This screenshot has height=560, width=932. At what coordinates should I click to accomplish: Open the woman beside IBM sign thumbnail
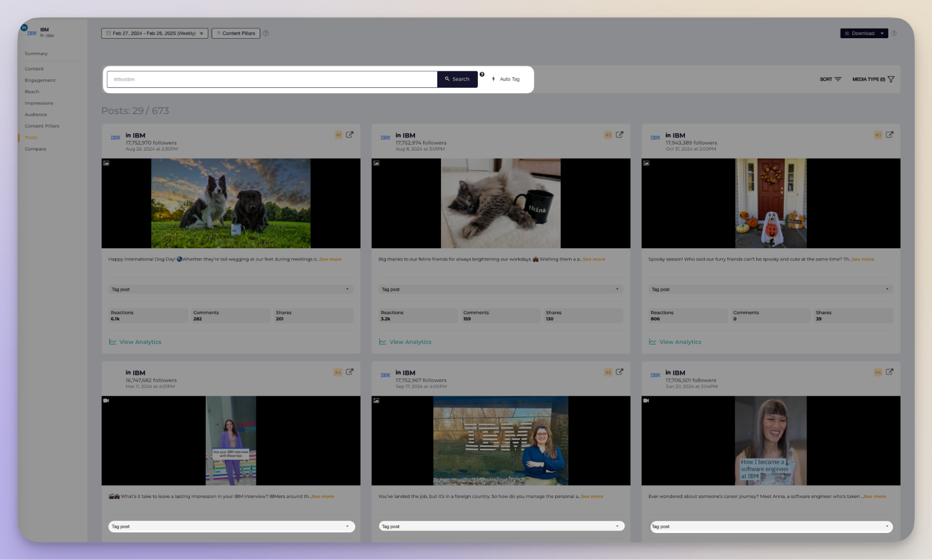501,440
